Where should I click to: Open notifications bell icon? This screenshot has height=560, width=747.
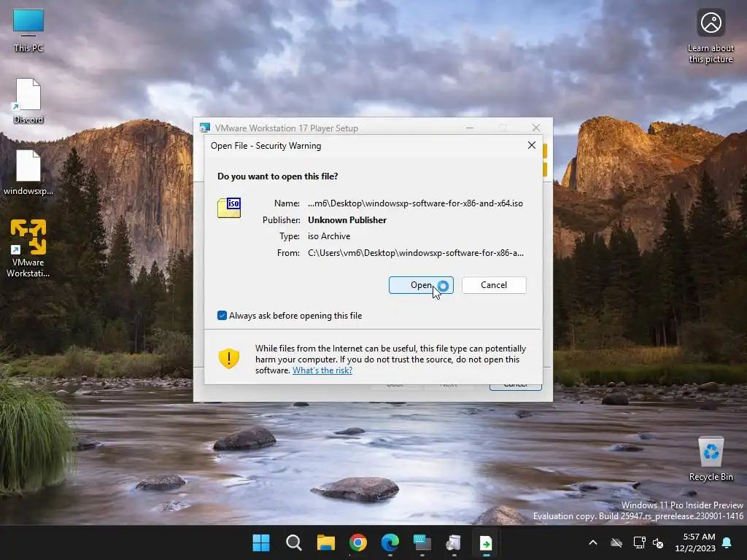point(727,542)
